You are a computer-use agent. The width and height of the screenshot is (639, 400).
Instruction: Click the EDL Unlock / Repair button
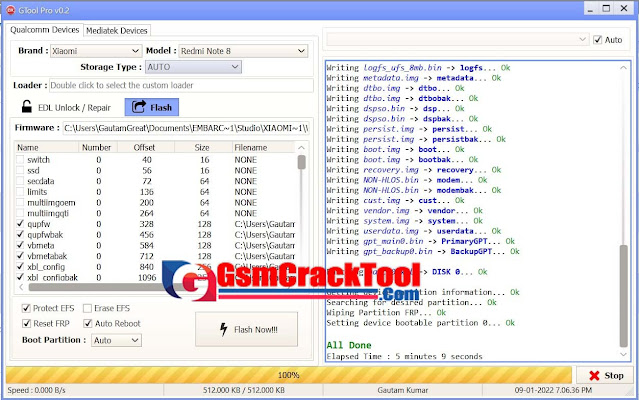point(65,107)
